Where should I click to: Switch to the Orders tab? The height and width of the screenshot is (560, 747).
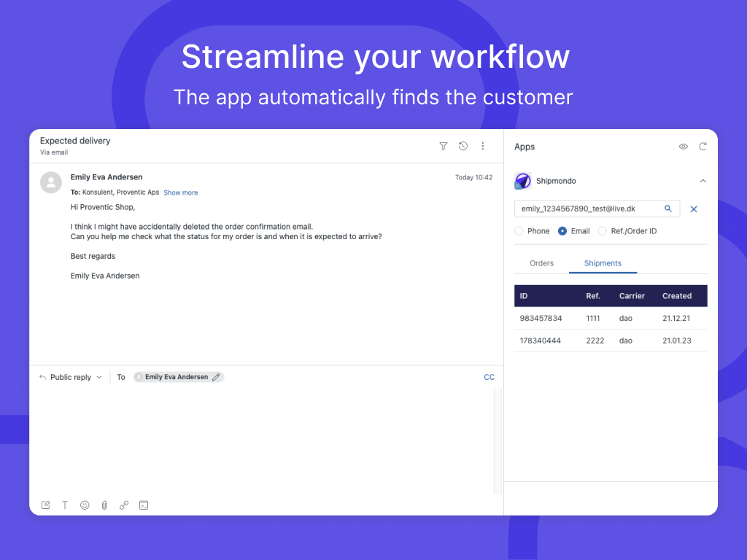tap(541, 263)
